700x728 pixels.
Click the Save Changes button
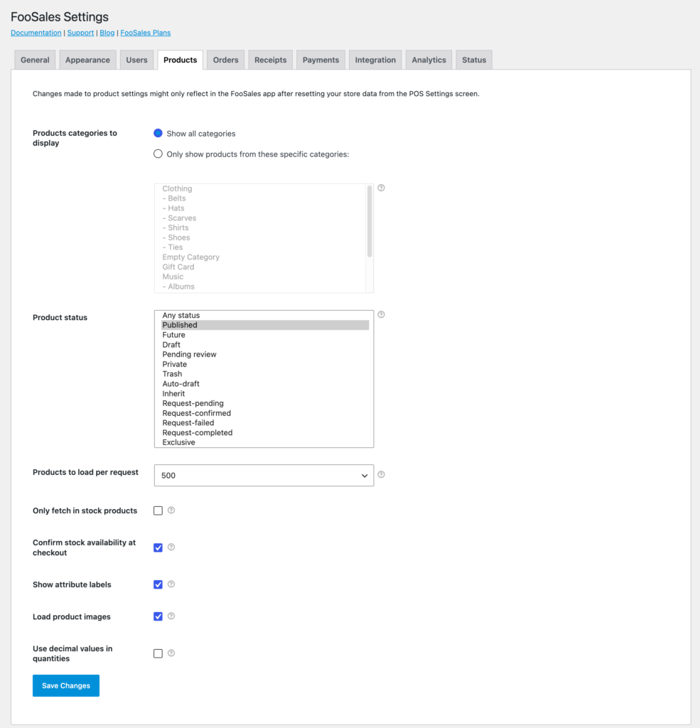click(x=66, y=686)
